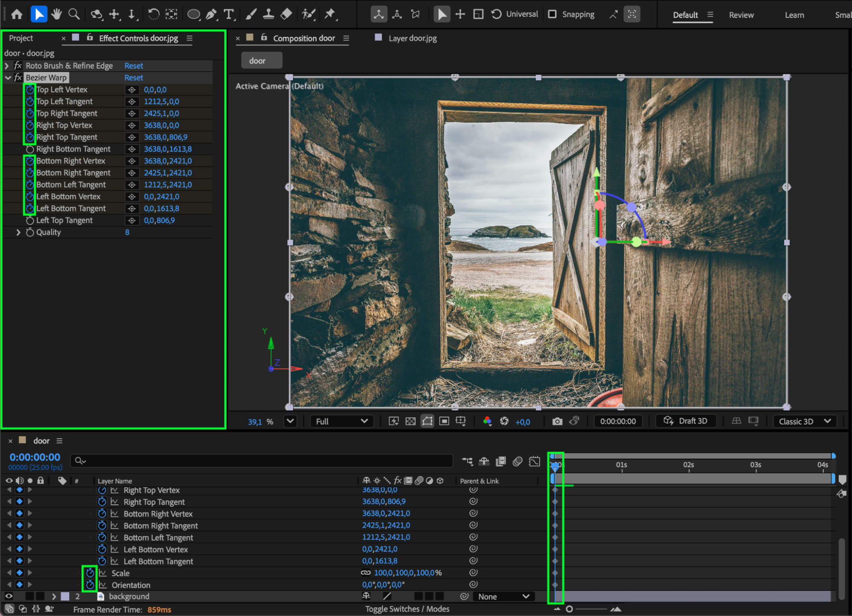This screenshot has height=616, width=852.
Task: Select the Puppet Pin tool
Action: 329,14
